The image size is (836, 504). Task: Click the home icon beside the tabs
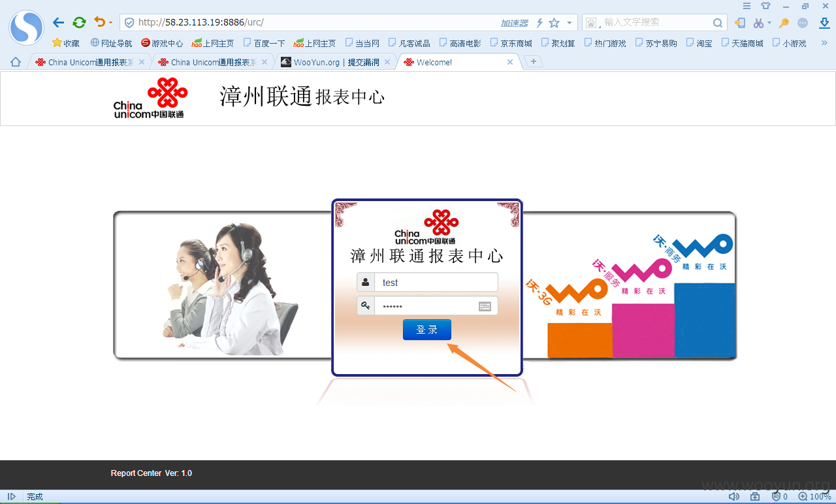pos(16,62)
